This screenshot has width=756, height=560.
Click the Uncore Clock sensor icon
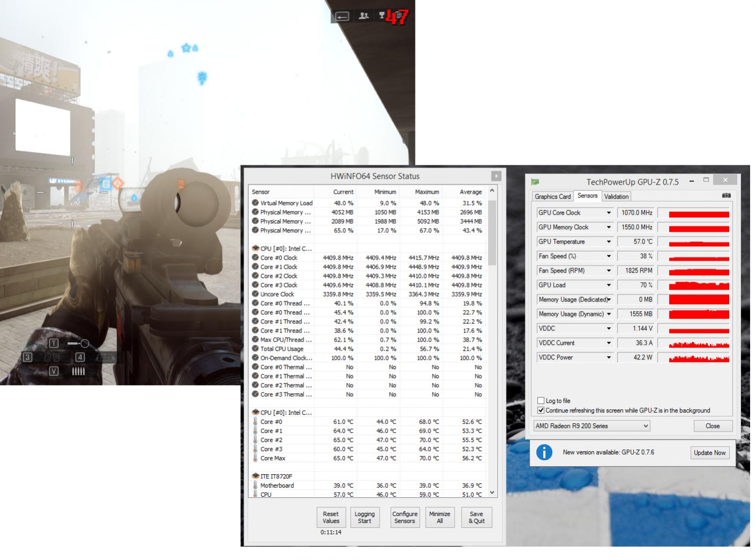tap(255, 294)
